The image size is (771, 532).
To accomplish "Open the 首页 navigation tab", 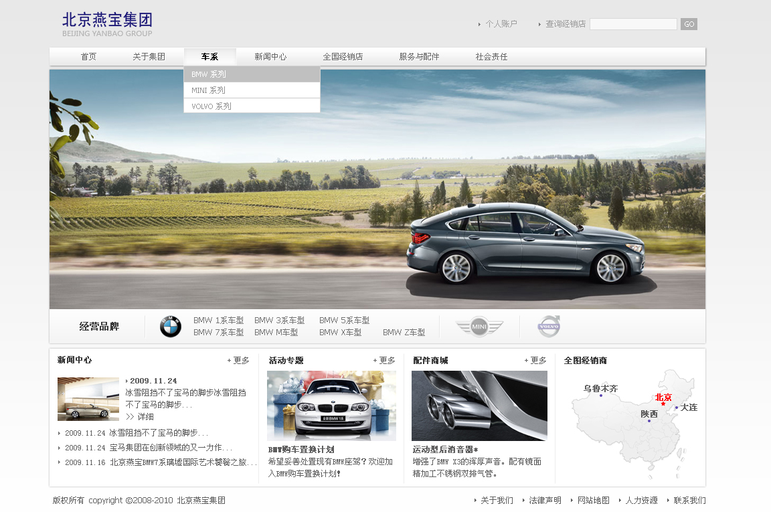I will point(88,56).
